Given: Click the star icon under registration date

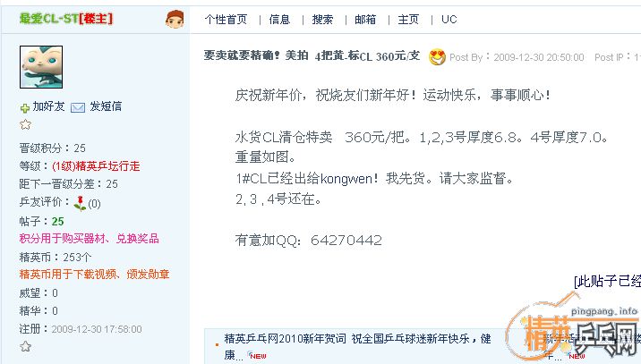Looking at the screenshot, I should [25, 346].
